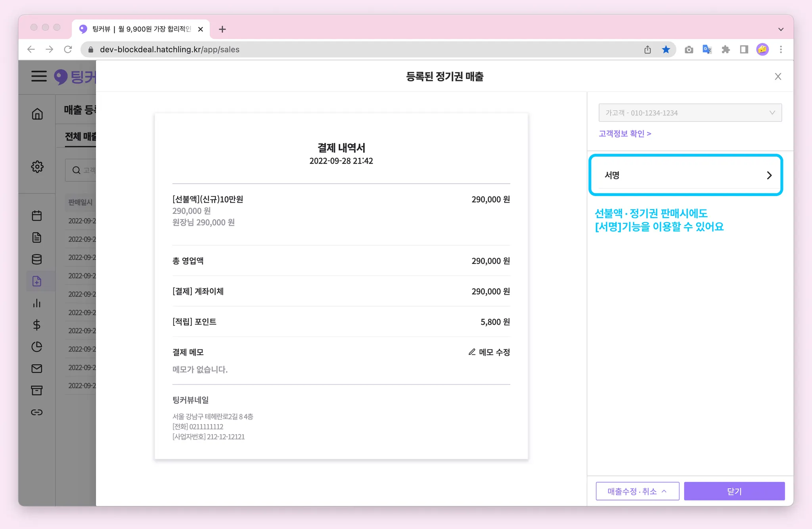Open the bar chart statistics icon
The image size is (812, 529).
click(x=37, y=303)
